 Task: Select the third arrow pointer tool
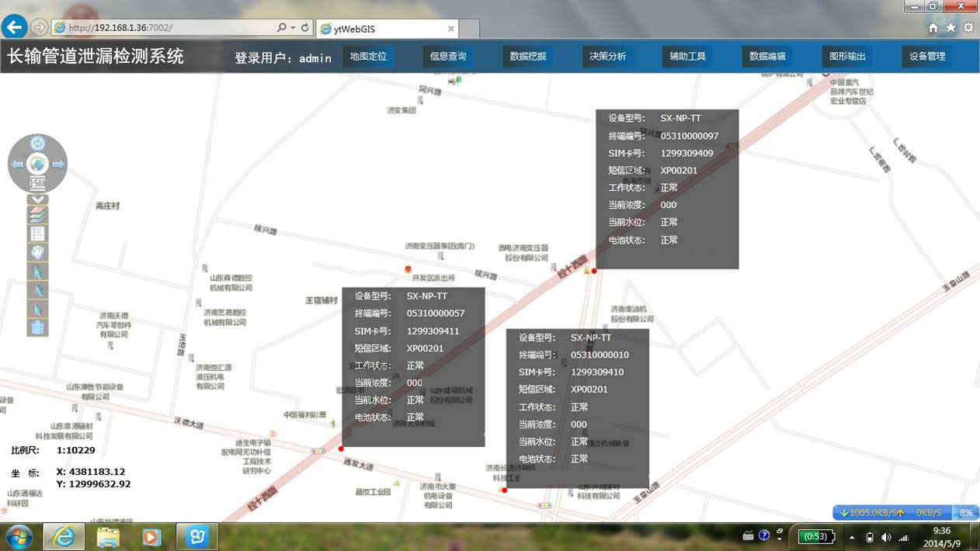(x=37, y=309)
